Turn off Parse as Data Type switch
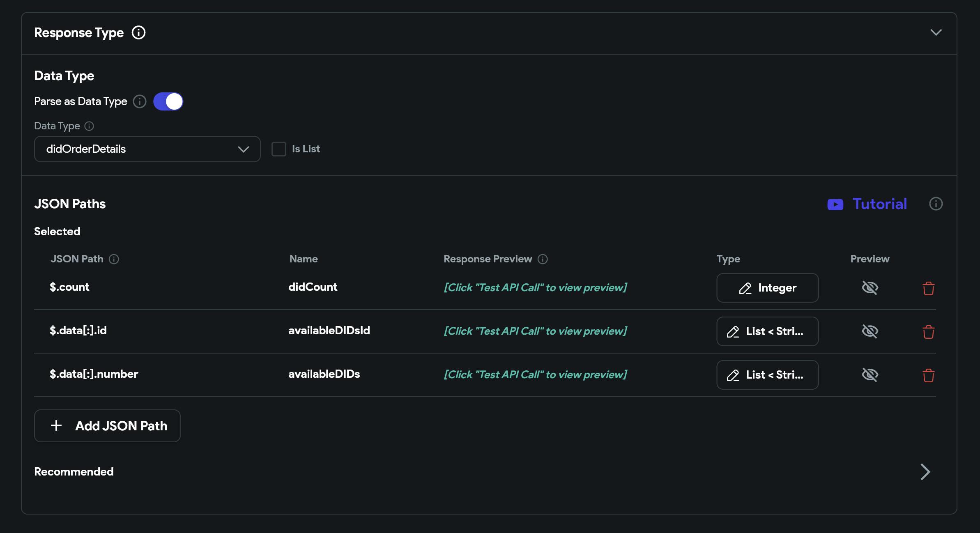980x533 pixels. tap(168, 101)
